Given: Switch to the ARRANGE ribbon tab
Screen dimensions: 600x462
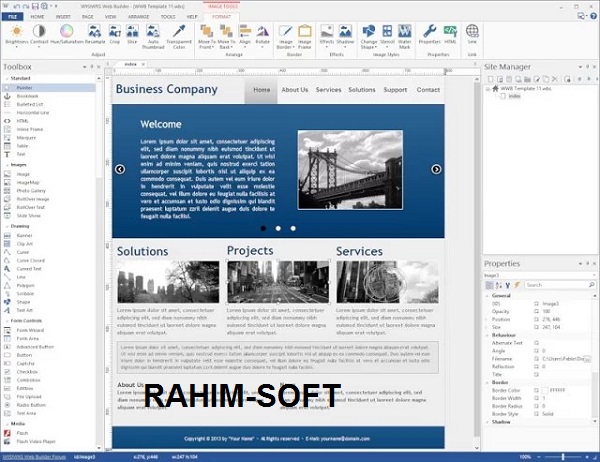Looking at the screenshot, I should 140,17.
